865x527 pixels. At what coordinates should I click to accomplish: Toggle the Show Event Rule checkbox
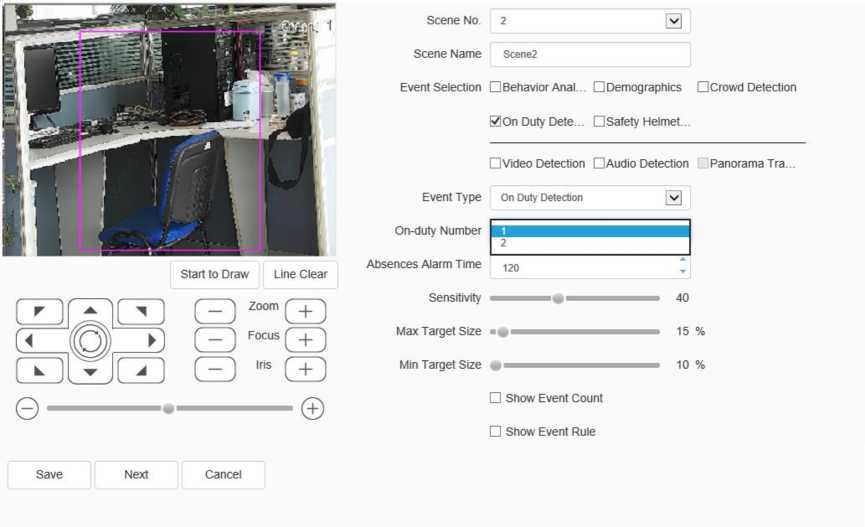[496, 432]
